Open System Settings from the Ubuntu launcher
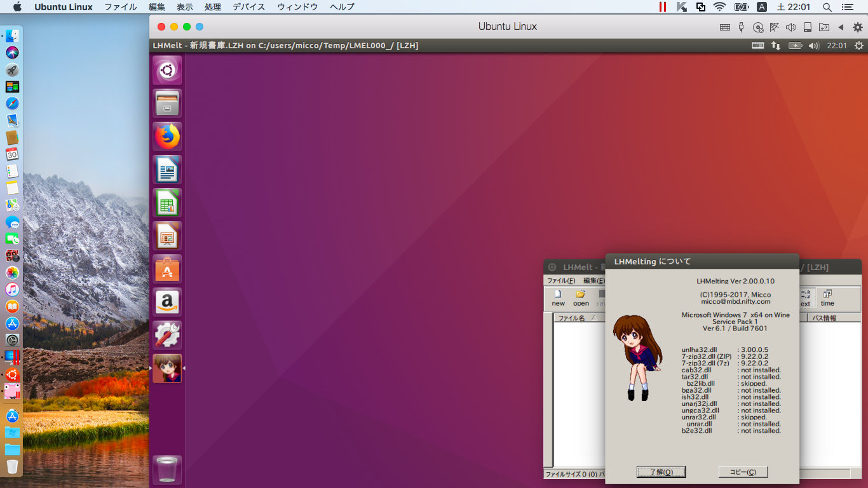Viewport: 868px width, 488px height. click(167, 335)
